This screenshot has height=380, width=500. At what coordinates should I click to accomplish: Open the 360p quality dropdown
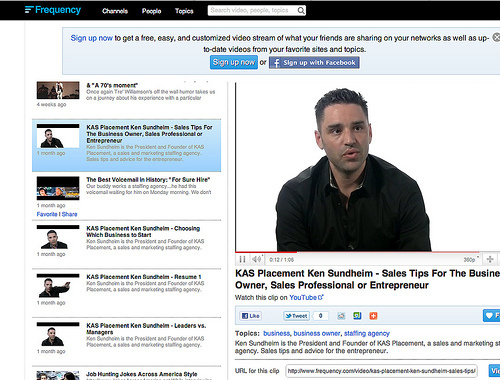(x=471, y=260)
